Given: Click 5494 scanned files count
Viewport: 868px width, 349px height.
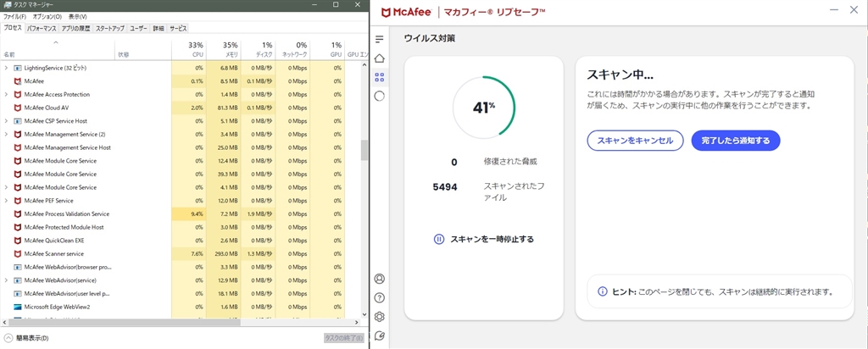Looking at the screenshot, I should click(445, 187).
